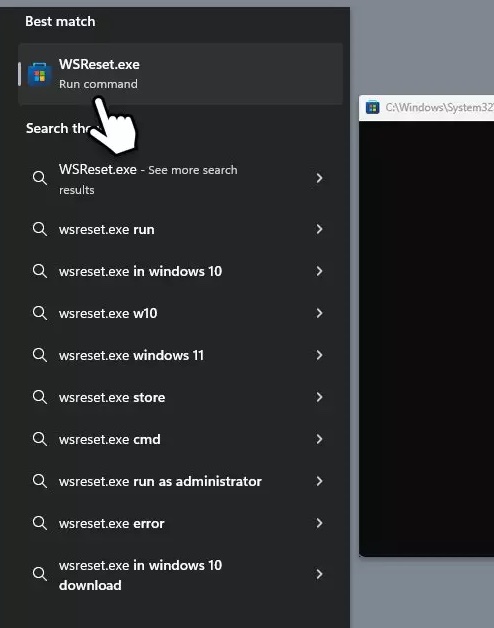The image size is (494, 628).
Task: Click the 'Best match' heading
Action: pos(60,21)
